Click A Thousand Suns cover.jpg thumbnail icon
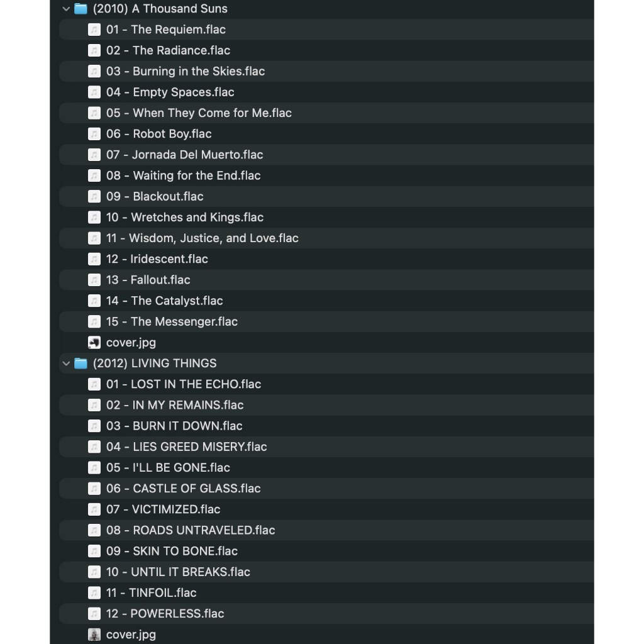 [94, 343]
